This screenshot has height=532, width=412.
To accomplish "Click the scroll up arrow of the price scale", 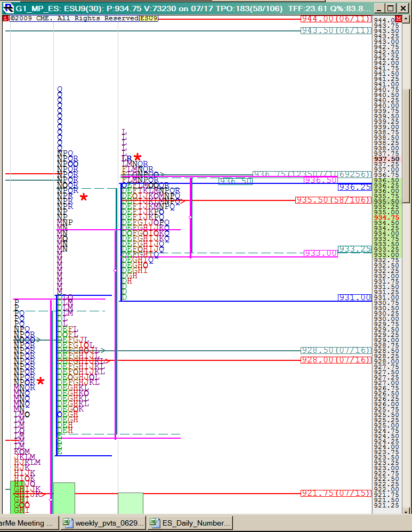I will pos(406,20).
